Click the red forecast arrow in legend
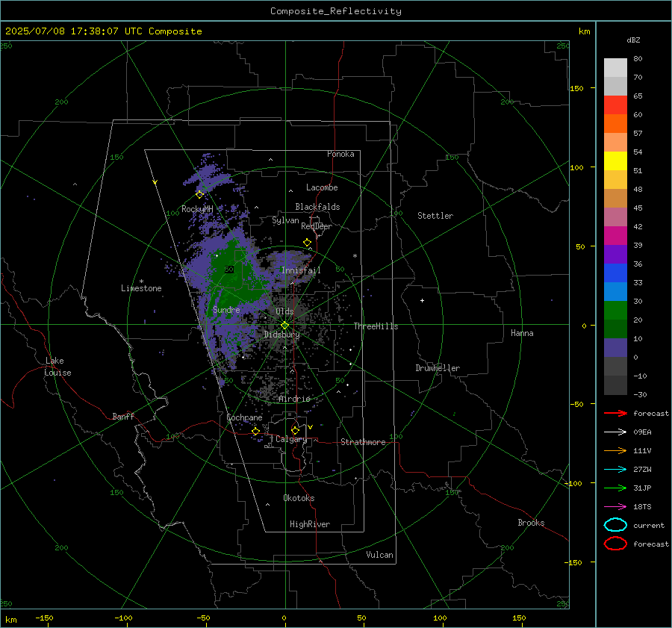The image size is (672, 628). (615, 413)
